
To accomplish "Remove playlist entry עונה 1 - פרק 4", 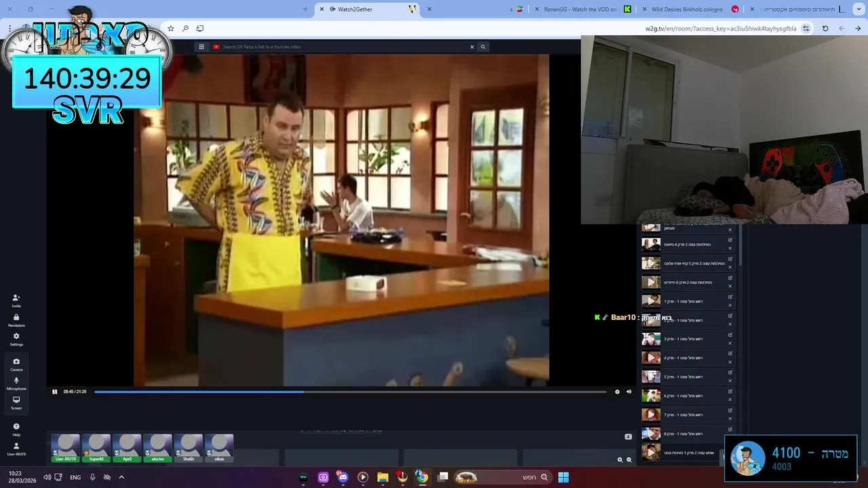I will click(730, 362).
